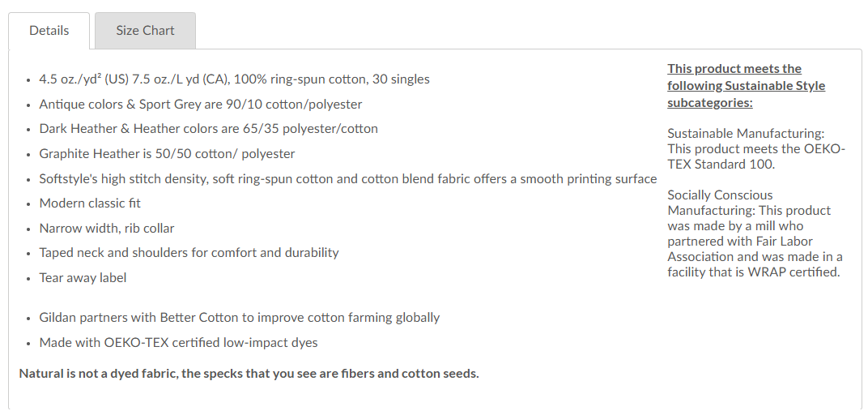Viewport: 868px width, 411px height.
Task: Click the Dark Heather & Heather colors bullet
Action: (x=208, y=129)
